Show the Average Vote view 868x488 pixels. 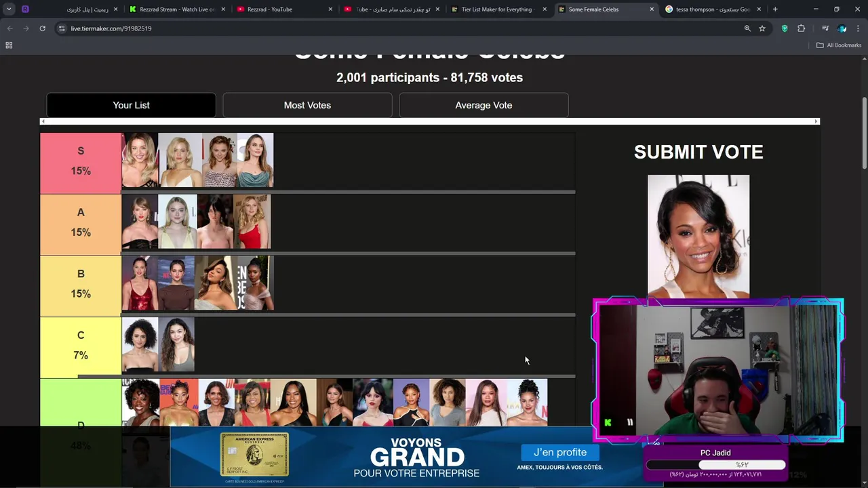click(484, 105)
